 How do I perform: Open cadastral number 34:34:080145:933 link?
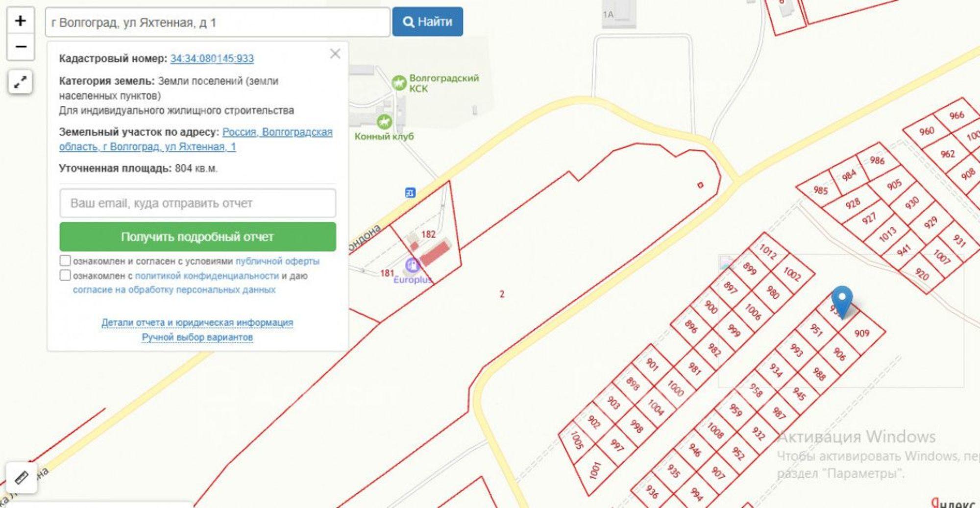(x=212, y=59)
